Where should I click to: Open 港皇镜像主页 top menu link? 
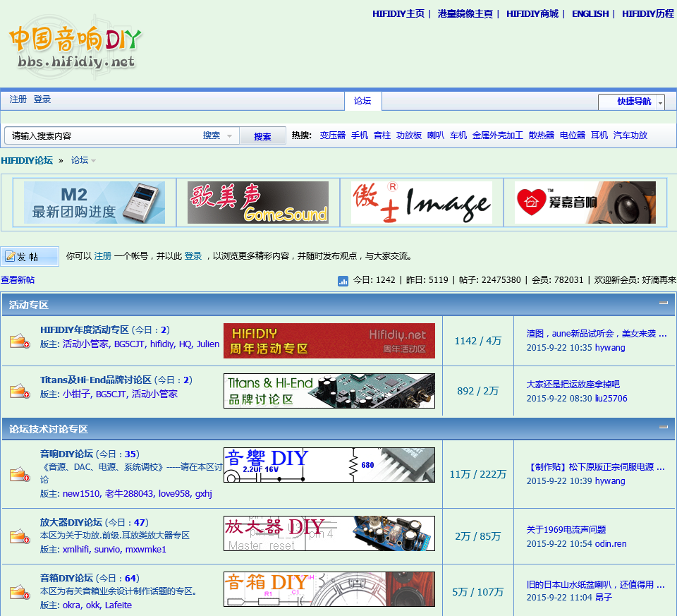click(x=465, y=14)
